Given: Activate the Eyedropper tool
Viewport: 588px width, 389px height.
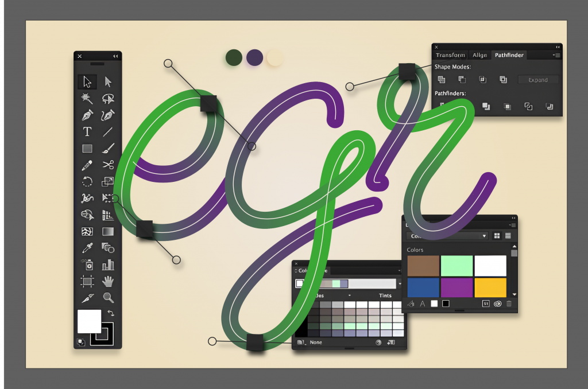Looking at the screenshot, I should 87,248.
